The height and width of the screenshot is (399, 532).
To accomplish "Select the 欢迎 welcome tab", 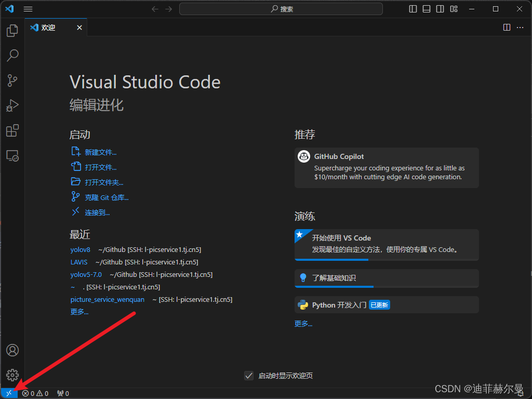I will click(x=56, y=28).
